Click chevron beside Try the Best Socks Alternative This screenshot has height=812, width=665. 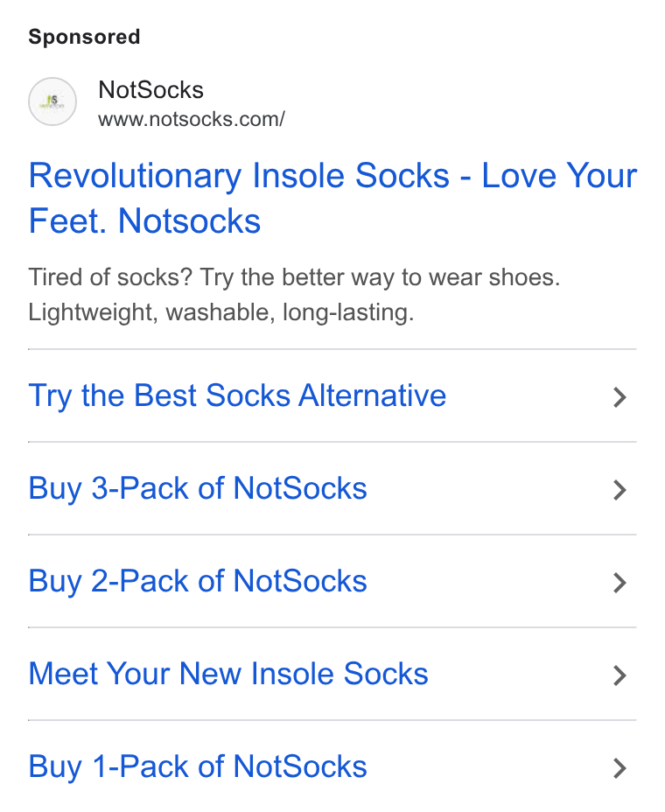619,396
